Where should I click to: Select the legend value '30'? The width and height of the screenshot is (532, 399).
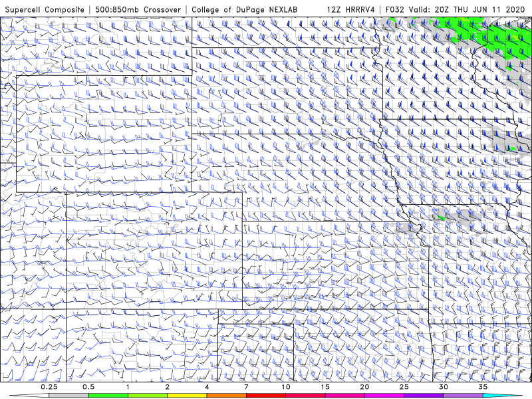[444, 387]
